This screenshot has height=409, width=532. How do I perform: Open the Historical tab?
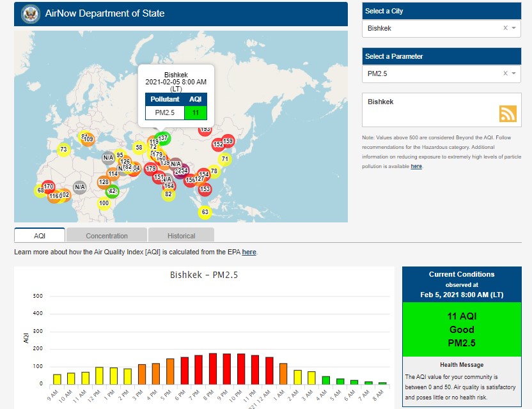point(181,235)
